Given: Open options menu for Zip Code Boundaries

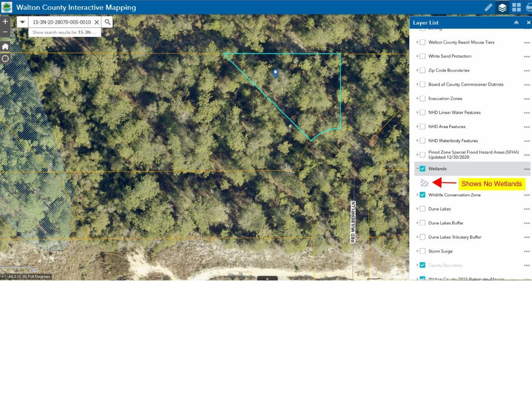Looking at the screenshot, I should coord(527,70).
